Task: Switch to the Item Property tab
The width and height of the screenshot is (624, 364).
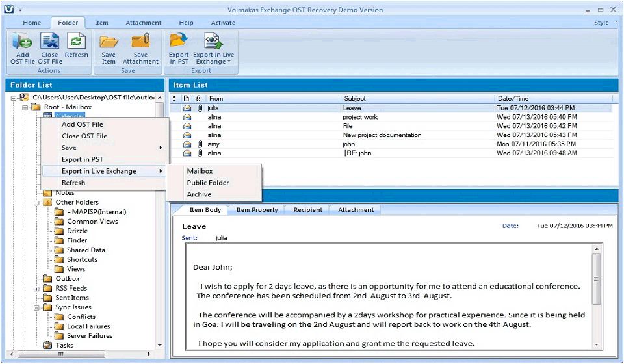Action: (257, 210)
